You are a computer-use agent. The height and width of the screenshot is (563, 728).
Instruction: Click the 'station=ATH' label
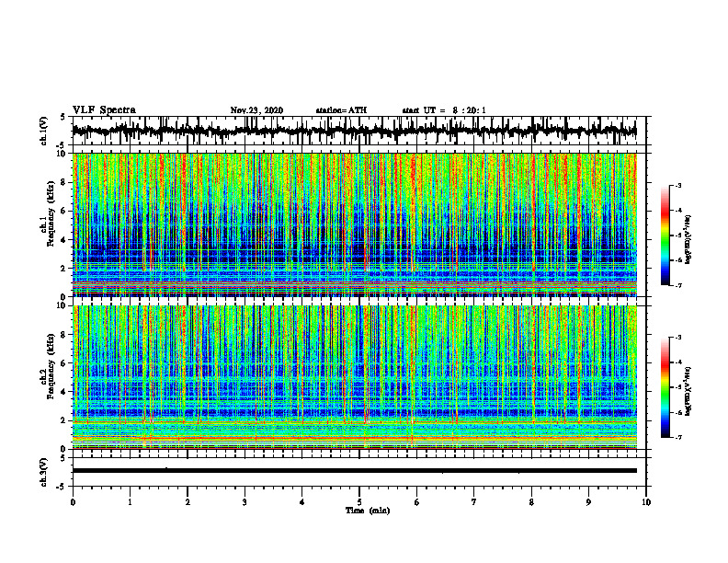pos(341,110)
